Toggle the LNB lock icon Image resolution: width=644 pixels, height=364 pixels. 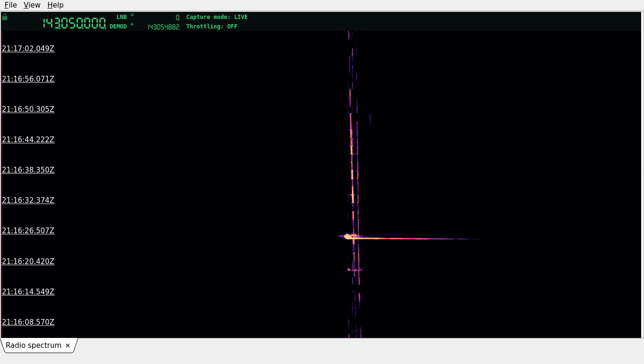click(x=132, y=15)
